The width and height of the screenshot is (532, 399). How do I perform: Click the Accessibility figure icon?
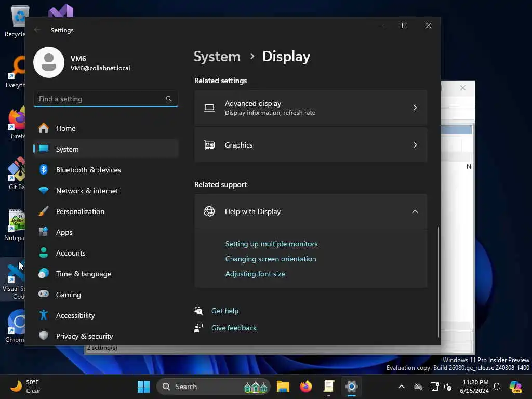44,315
